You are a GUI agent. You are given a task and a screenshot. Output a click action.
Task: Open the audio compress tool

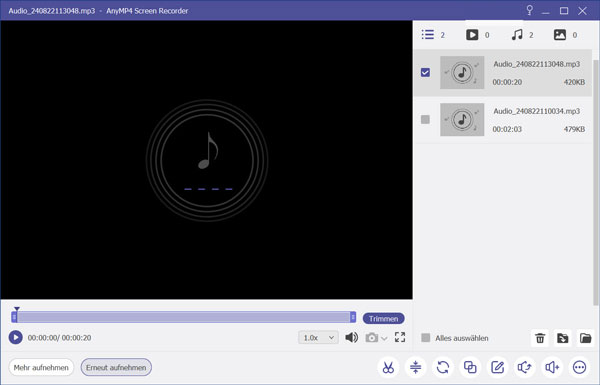point(415,367)
